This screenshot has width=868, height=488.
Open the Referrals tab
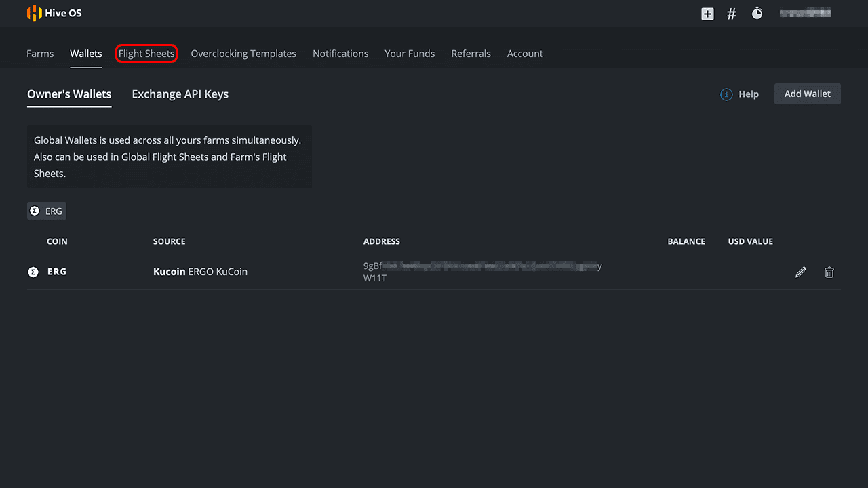click(x=471, y=54)
